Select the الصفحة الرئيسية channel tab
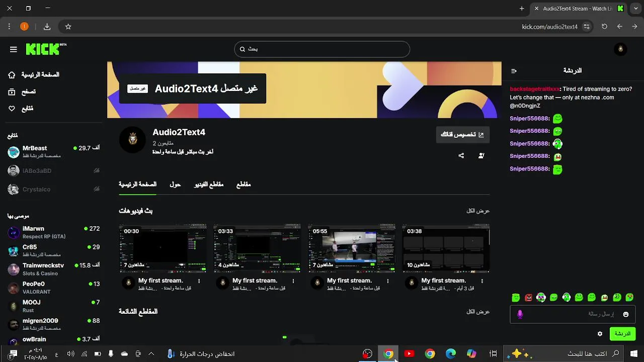Viewport: 644px width, 362px height. click(137, 185)
